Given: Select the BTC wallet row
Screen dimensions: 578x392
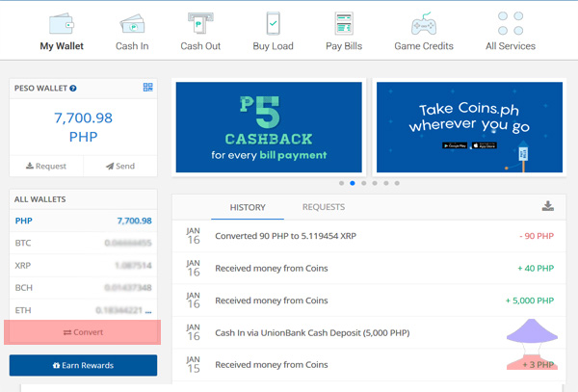Looking at the screenshot, I should 83,243.
